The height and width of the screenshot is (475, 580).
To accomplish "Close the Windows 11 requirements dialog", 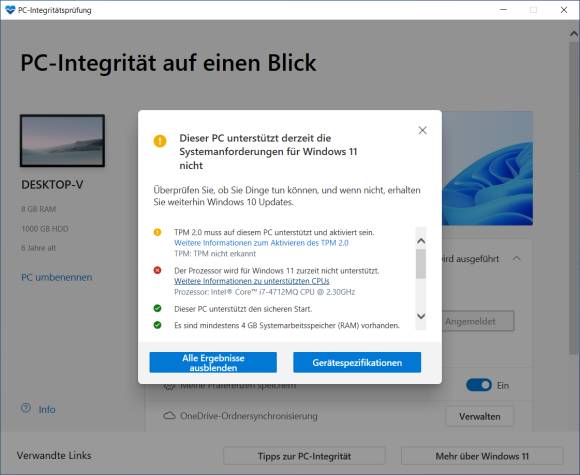I will (x=422, y=130).
